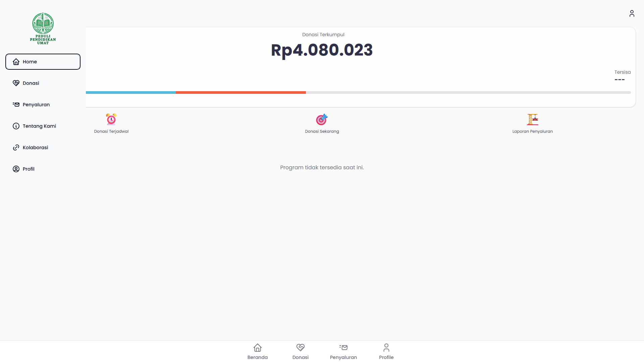Viewport: 644px width, 362px height.
Task: Open the Tentang Kami sidebar entry
Action: (x=39, y=126)
